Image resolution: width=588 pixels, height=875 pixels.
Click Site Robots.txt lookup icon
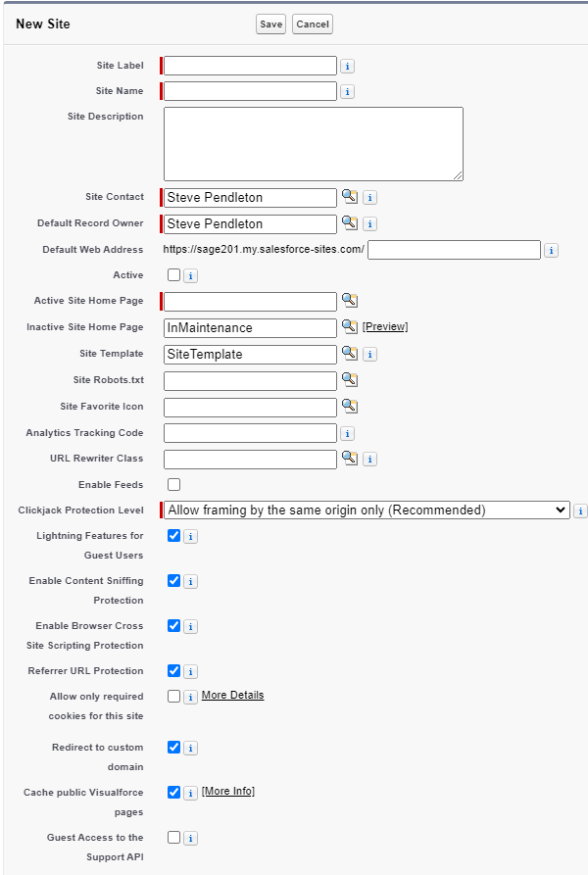[349, 379]
